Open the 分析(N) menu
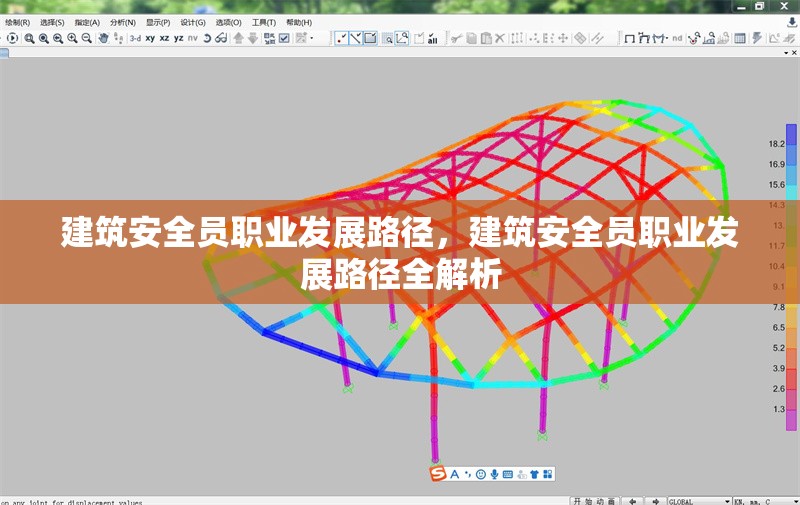 point(122,22)
